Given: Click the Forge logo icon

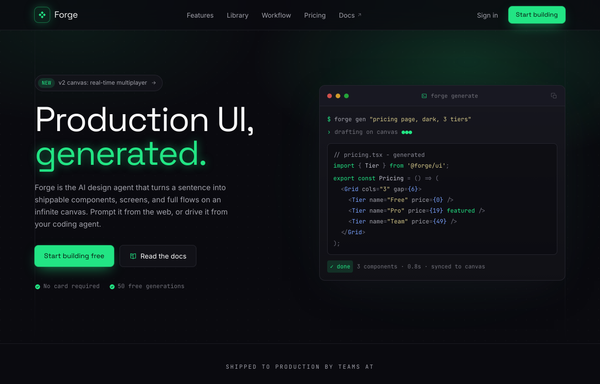Looking at the screenshot, I should (x=42, y=15).
